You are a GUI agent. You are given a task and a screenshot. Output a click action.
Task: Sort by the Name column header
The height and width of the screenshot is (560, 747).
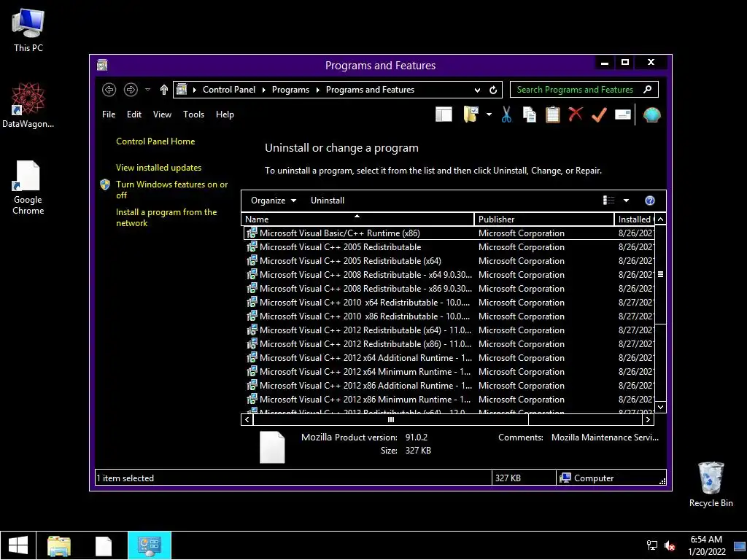357,219
